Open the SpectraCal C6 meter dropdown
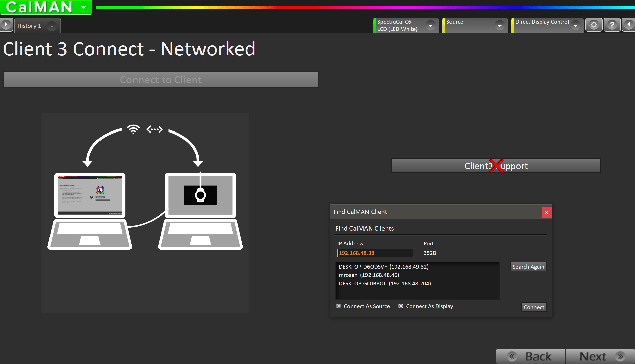 point(431,25)
